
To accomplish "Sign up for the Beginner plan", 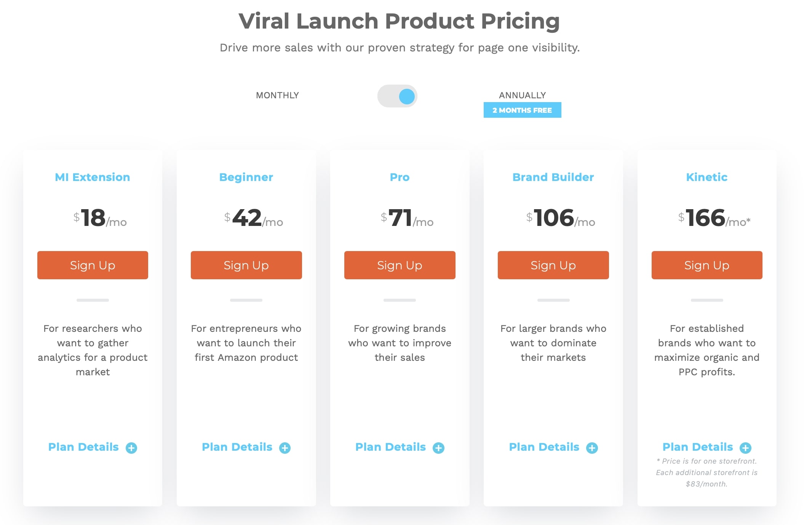I will [246, 265].
